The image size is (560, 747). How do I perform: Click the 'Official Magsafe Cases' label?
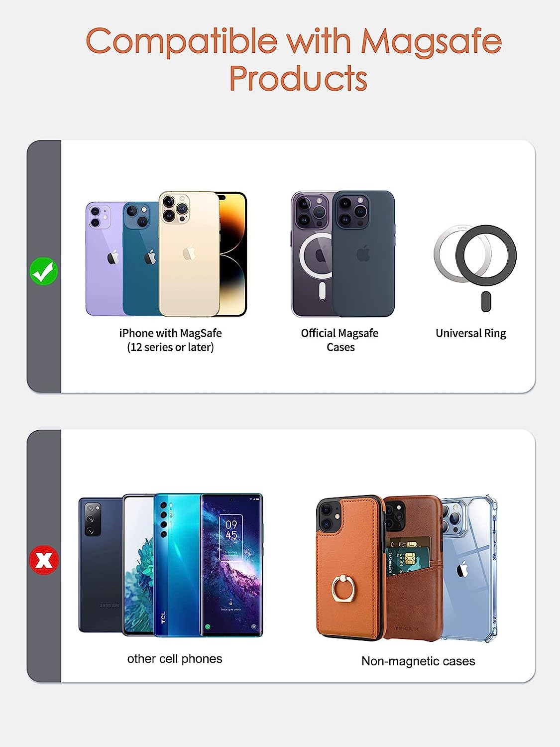[x=340, y=340]
